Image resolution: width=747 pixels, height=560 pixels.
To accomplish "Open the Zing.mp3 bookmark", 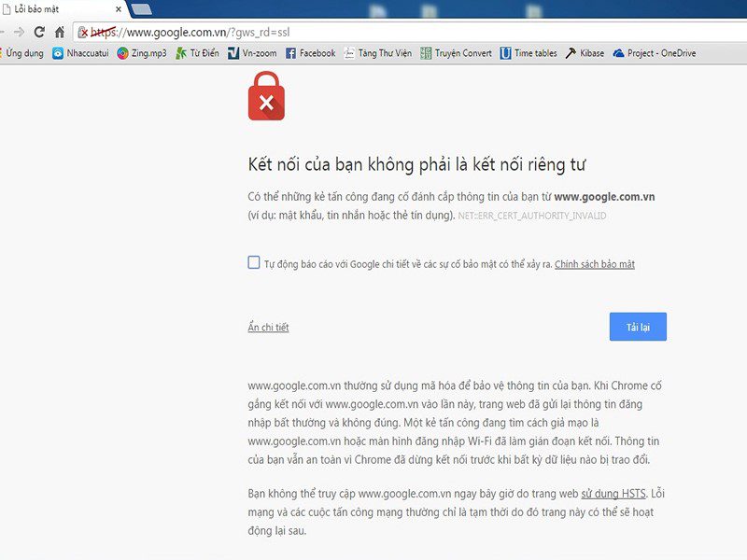I will (x=142, y=53).
